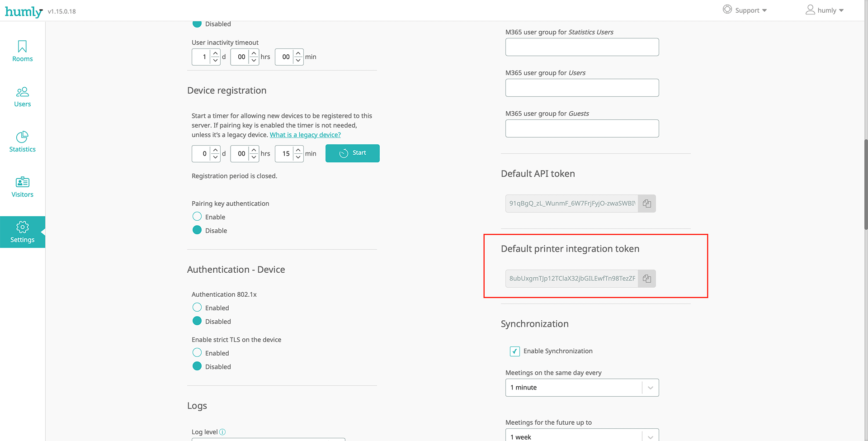Go to Users section icon
Screen dimensions: 868x441
(22, 92)
